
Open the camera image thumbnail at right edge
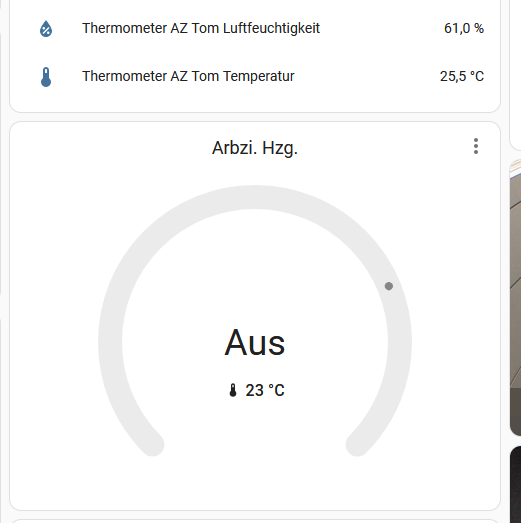[516, 297]
